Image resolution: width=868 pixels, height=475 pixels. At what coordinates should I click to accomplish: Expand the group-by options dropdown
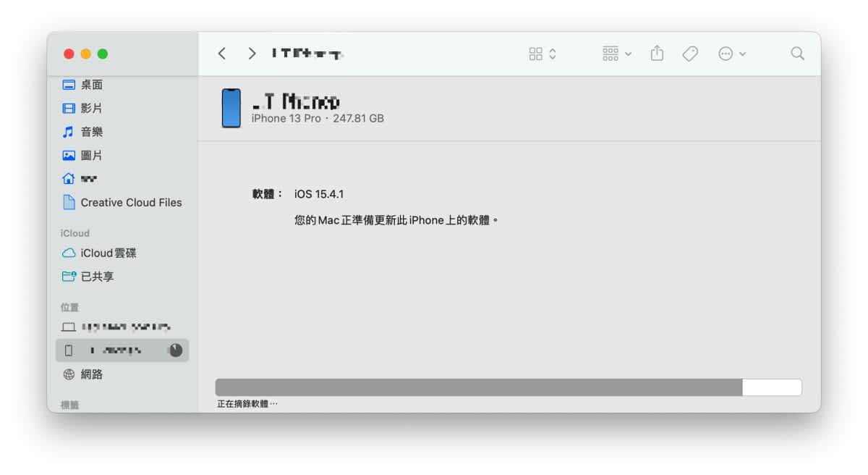[617, 54]
